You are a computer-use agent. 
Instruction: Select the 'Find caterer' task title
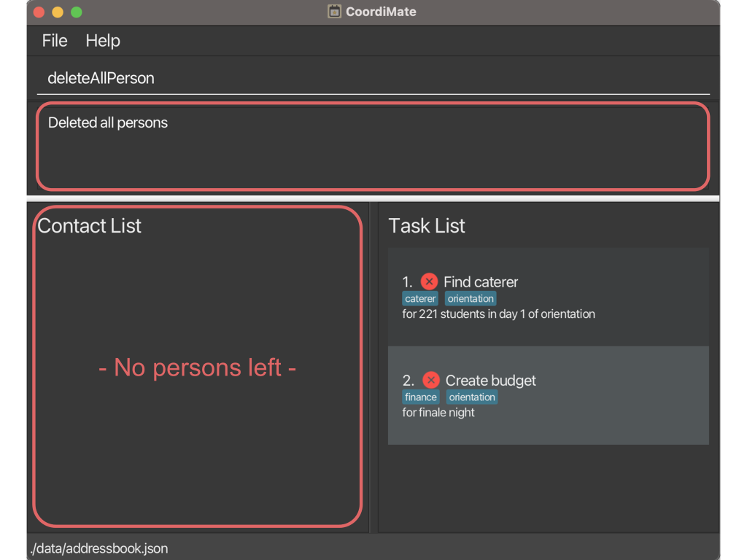[481, 282]
